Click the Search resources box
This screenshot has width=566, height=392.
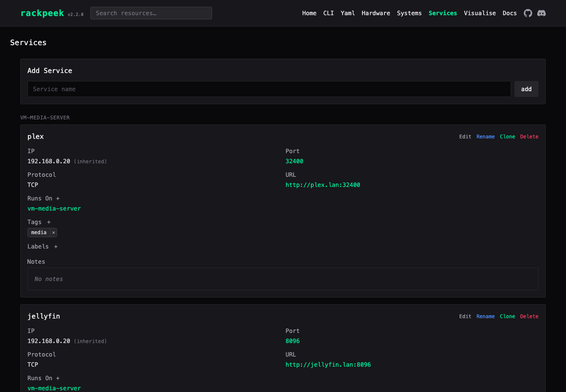pyautogui.click(x=151, y=13)
